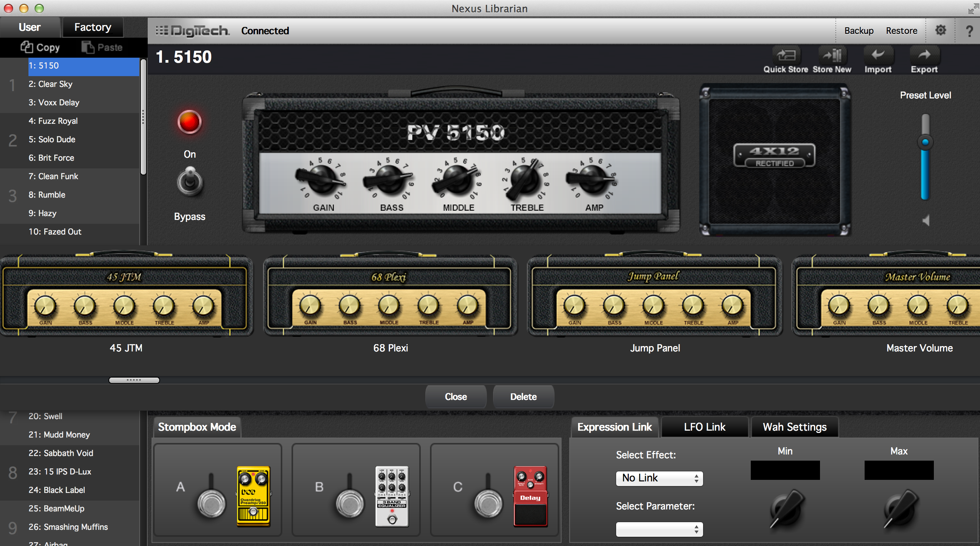
Task: Open the Select Parameter dropdown
Action: [x=659, y=529]
